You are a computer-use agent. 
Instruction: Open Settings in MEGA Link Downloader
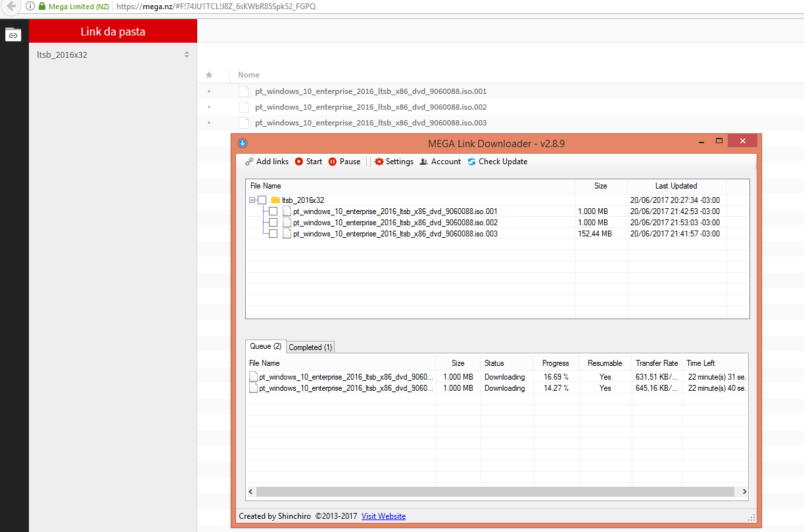394,162
